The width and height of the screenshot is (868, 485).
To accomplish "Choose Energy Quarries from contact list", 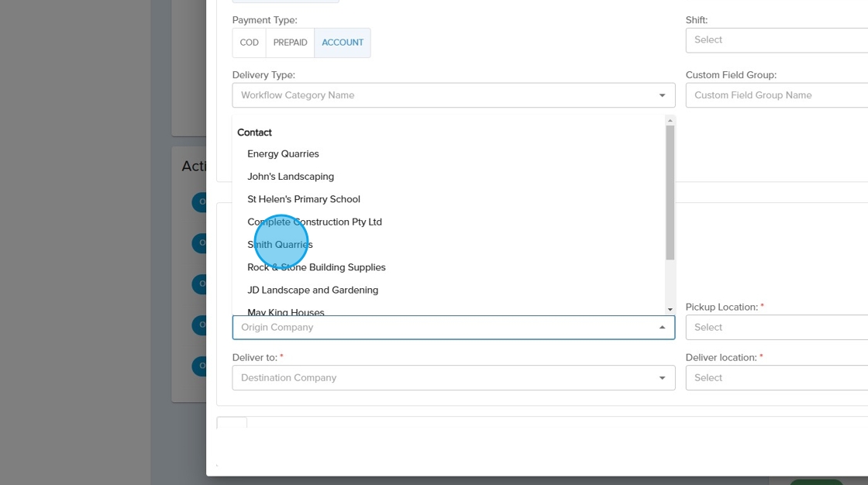I will point(283,154).
